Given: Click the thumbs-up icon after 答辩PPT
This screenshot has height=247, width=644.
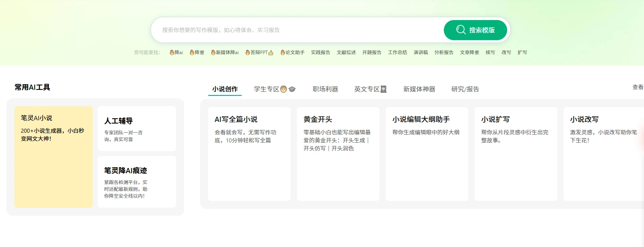Looking at the screenshot, I should [x=271, y=53].
